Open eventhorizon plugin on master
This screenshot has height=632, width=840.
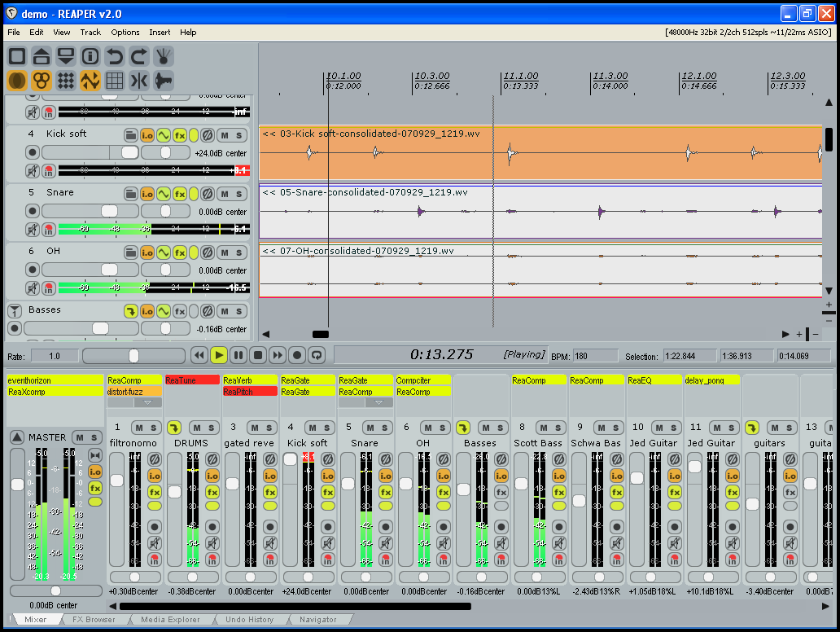tap(55, 380)
